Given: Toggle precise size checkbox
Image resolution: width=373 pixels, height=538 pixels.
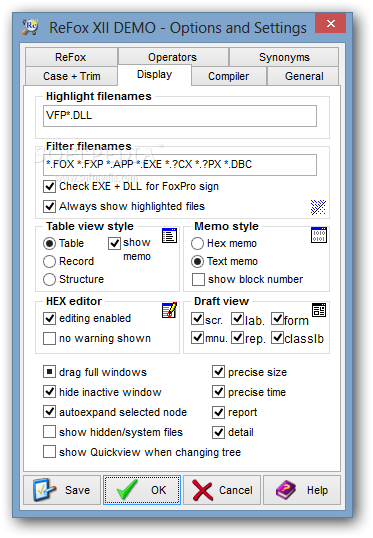Looking at the screenshot, I should 218,372.
